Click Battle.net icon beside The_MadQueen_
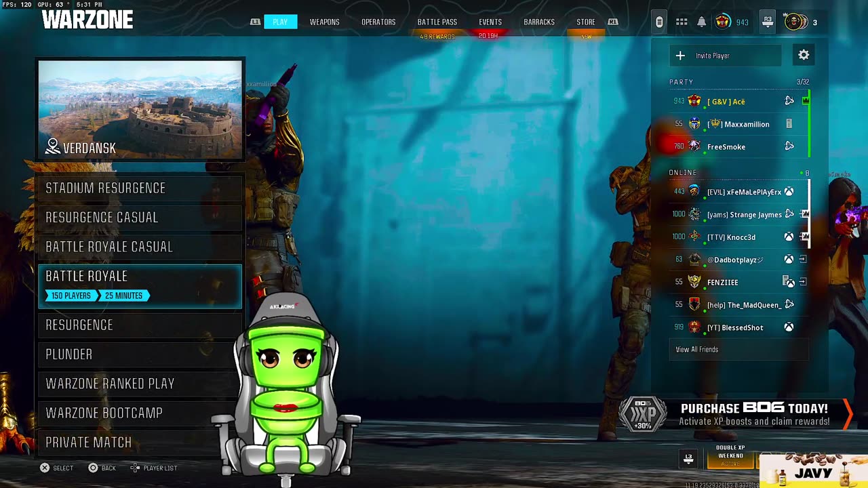Image resolution: width=868 pixels, height=488 pixels. pyautogui.click(x=789, y=304)
